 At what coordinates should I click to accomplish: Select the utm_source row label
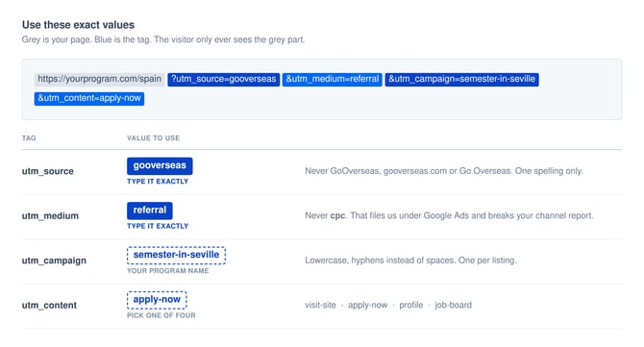click(48, 171)
